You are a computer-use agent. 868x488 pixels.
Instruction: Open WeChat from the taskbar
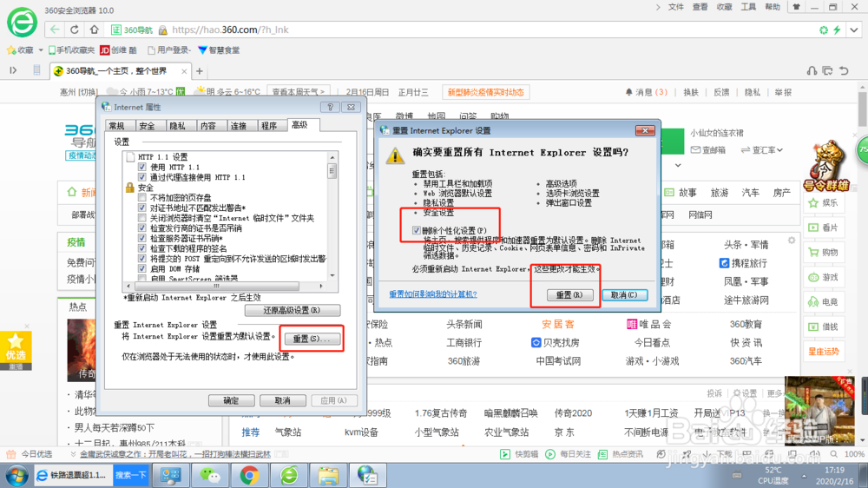tap(210, 475)
